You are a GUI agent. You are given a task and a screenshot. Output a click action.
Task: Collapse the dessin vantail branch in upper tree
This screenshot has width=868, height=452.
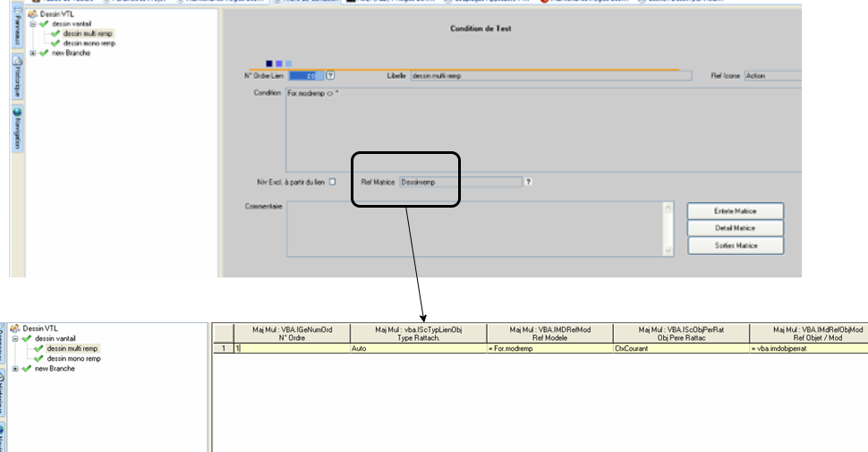[33, 24]
